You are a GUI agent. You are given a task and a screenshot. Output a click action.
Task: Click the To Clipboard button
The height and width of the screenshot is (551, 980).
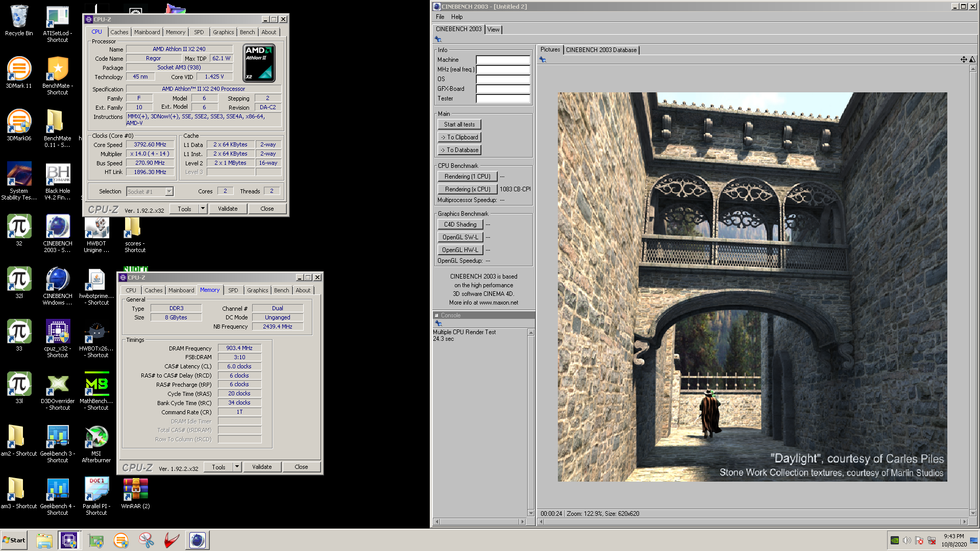click(x=459, y=137)
